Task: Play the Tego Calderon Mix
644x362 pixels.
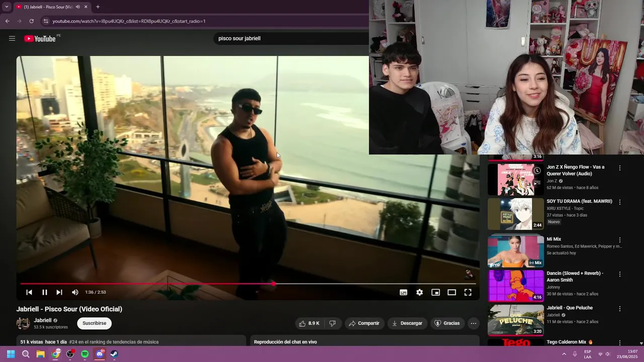Action: pyautogui.click(x=516, y=342)
